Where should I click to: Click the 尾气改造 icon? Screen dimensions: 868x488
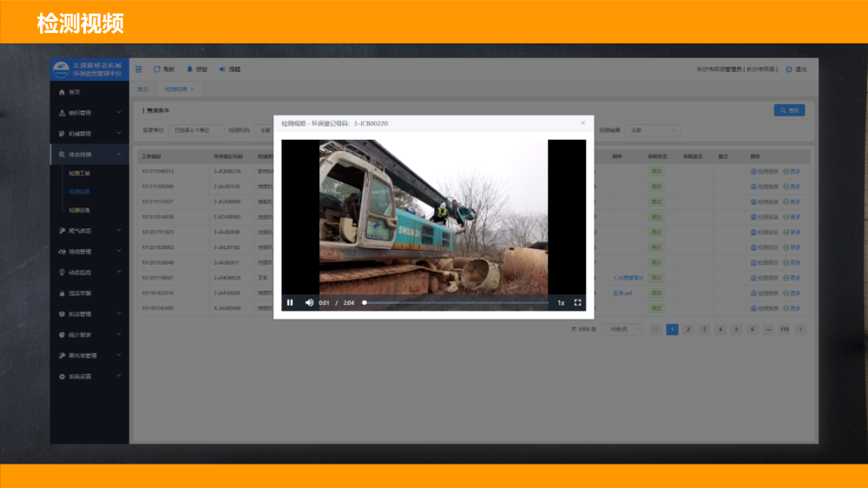(62, 230)
